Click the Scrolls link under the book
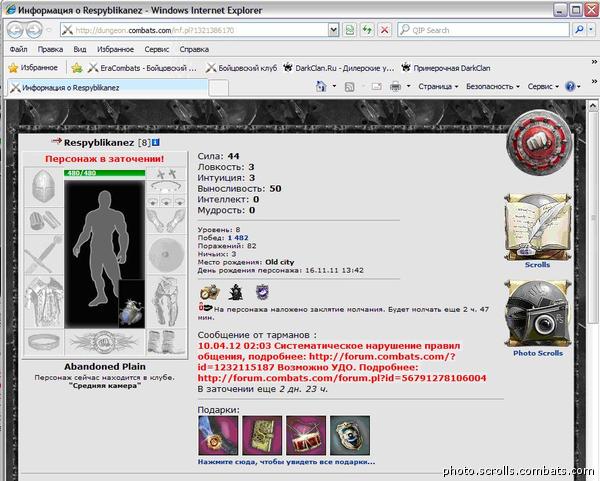This screenshot has width=600, height=481. tap(537, 265)
